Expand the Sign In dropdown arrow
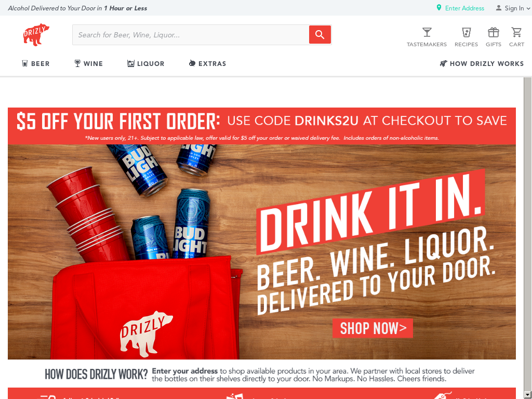Viewport: 532px width, 399px height. (528, 8)
